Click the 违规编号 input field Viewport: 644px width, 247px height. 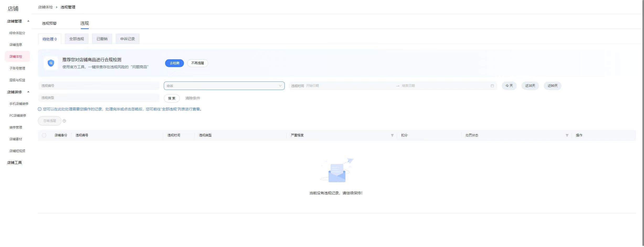99,86
